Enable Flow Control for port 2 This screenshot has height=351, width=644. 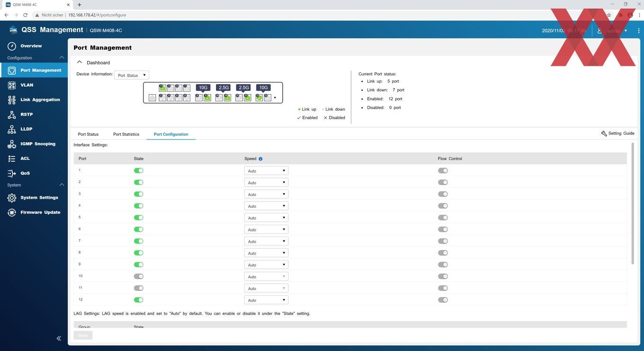coord(443,182)
